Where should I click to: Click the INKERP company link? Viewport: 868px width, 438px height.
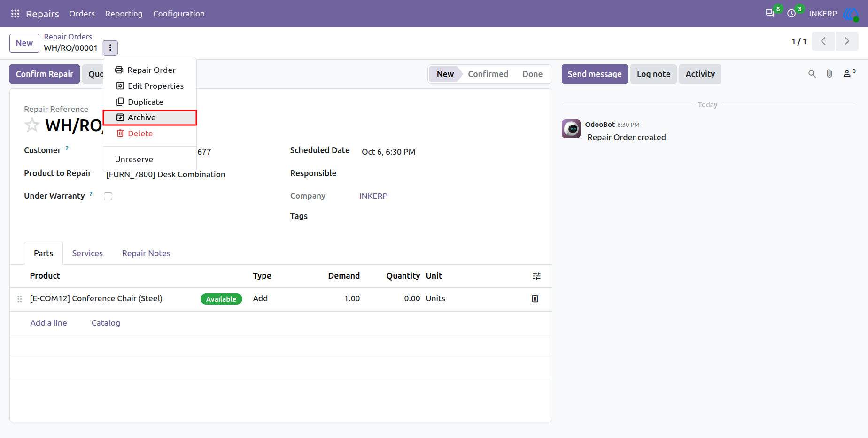point(373,196)
